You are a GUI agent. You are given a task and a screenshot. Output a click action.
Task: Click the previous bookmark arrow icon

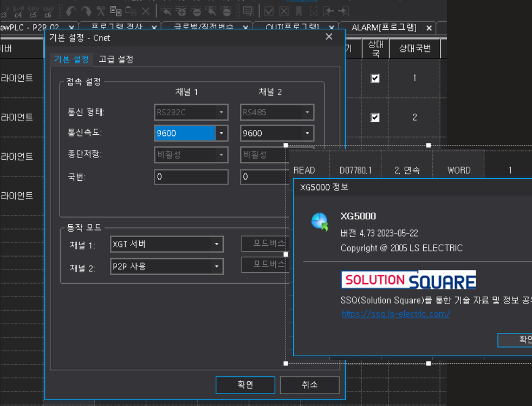pyautogui.click(x=328, y=10)
